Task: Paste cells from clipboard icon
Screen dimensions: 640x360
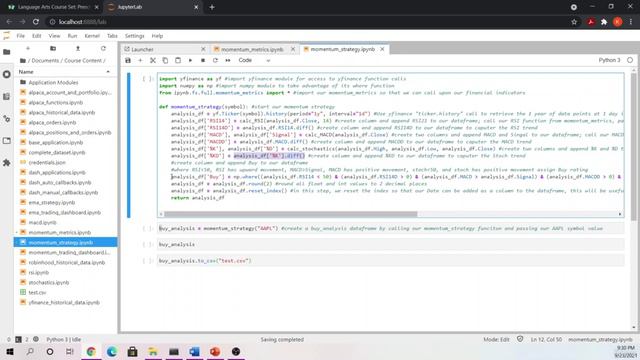Action: tap(178, 60)
